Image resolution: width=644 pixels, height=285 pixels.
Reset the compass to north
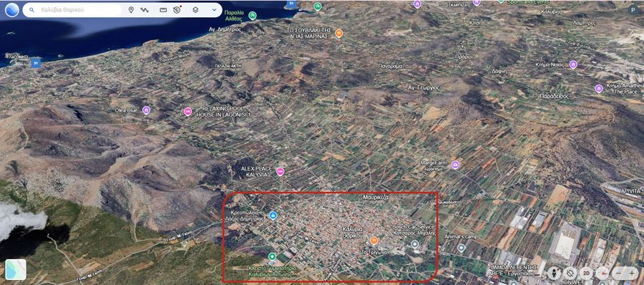coord(602,273)
